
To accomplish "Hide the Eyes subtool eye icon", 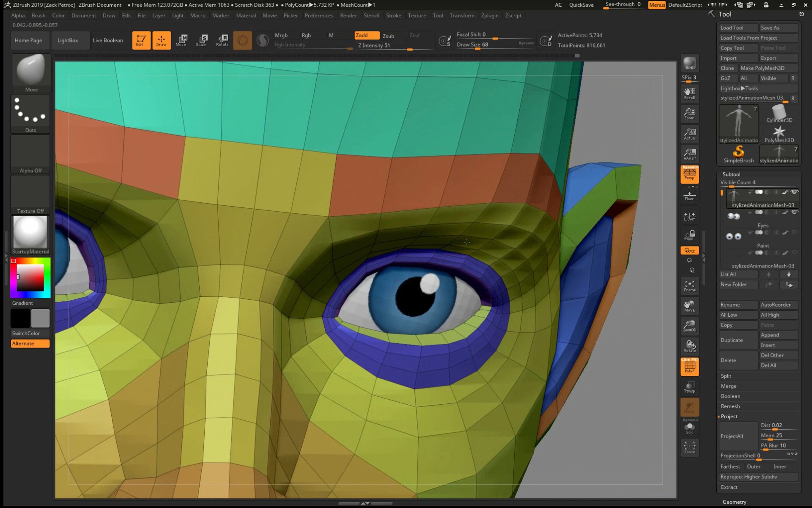I will pos(794,212).
